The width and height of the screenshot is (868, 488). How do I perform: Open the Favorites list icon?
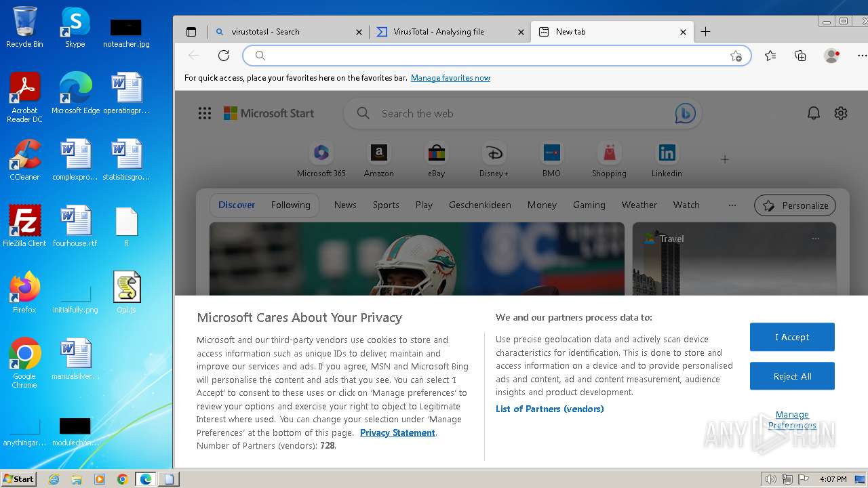click(770, 56)
